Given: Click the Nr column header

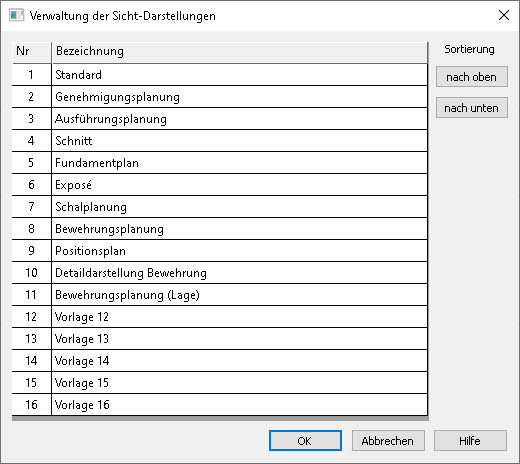Looking at the screenshot, I should [x=32, y=52].
